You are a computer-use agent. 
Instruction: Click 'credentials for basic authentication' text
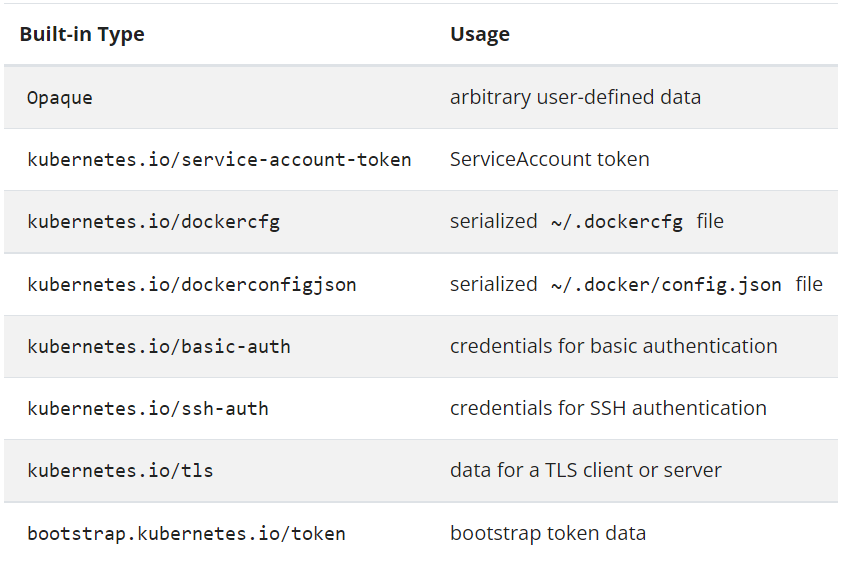tap(613, 346)
